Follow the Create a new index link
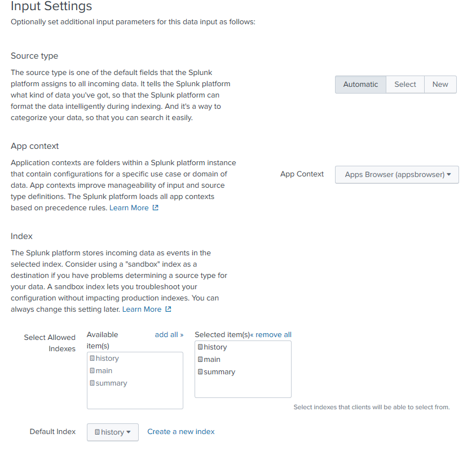Image resolution: width=476 pixels, height=469 pixels. pos(181,432)
